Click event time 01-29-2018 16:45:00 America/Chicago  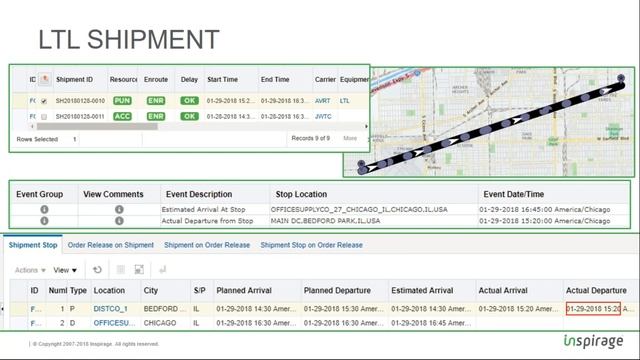click(545, 209)
